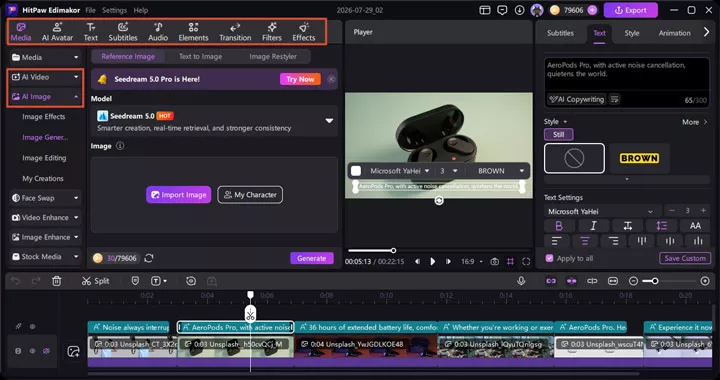Click the feedback message icon in title bar
The height and width of the screenshot is (380, 720).
point(502,10)
